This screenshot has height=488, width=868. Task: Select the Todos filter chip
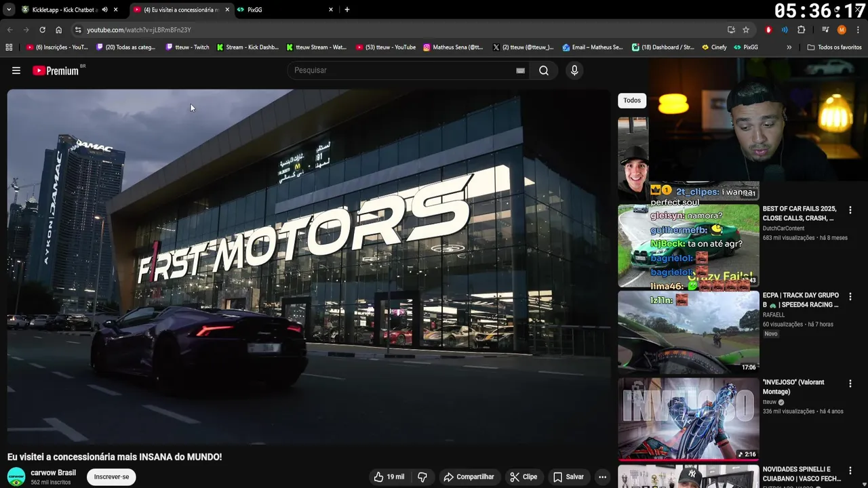coord(632,100)
